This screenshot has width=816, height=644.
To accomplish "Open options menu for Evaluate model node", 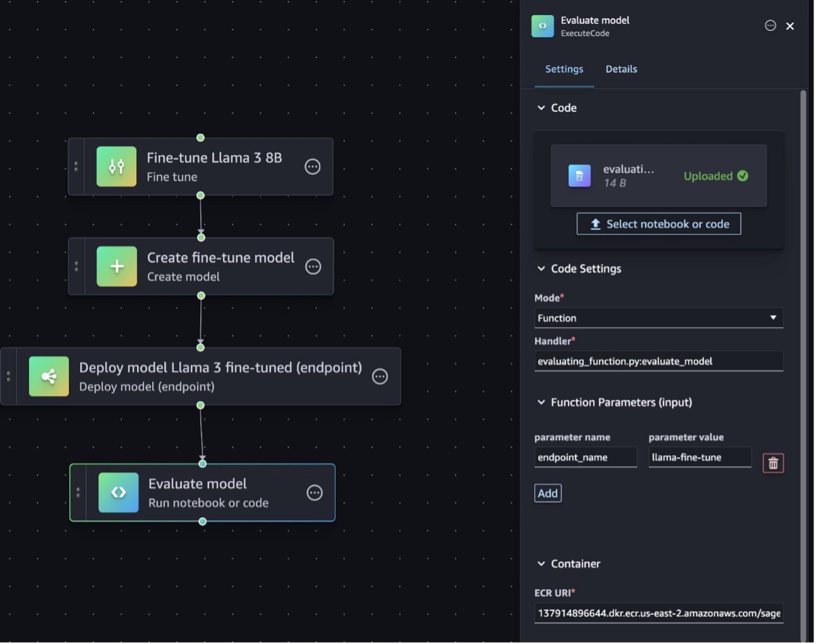I will [315, 493].
